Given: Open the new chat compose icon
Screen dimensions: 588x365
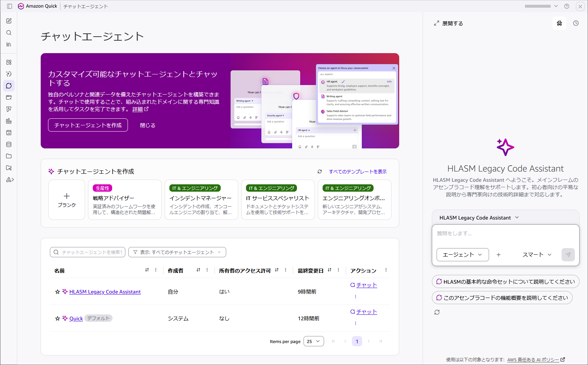Looking at the screenshot, I should 9,21.
